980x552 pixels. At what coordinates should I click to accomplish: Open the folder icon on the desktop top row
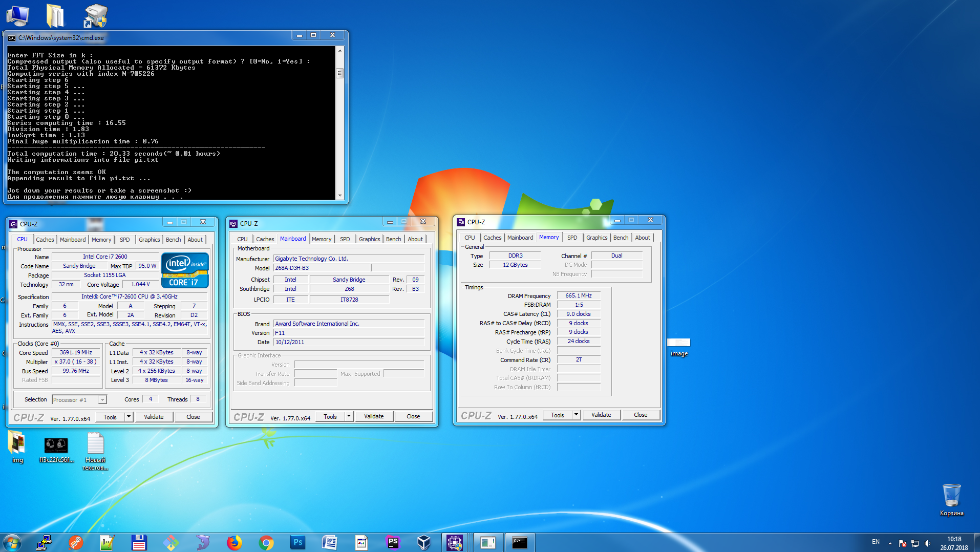(x=55, y=15)
